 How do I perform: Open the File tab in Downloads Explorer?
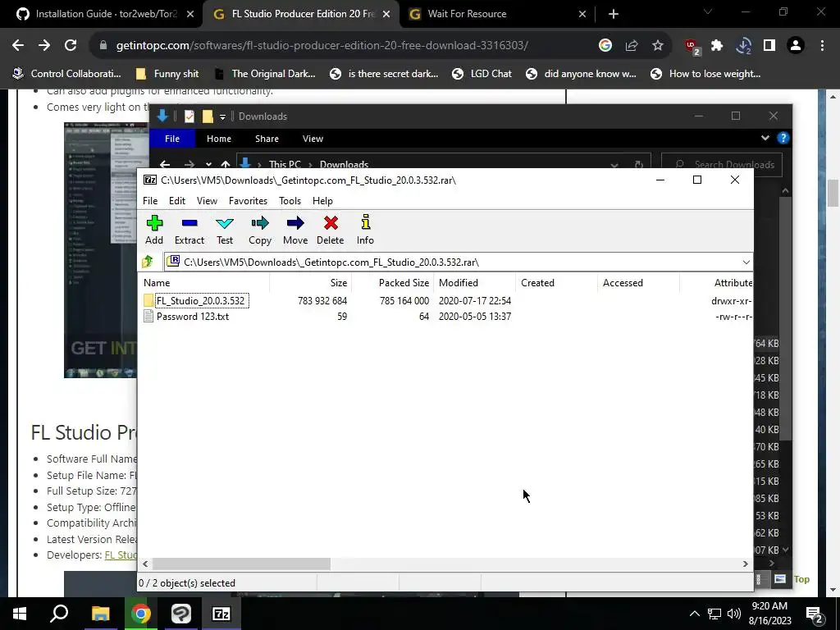pos(172,139)
